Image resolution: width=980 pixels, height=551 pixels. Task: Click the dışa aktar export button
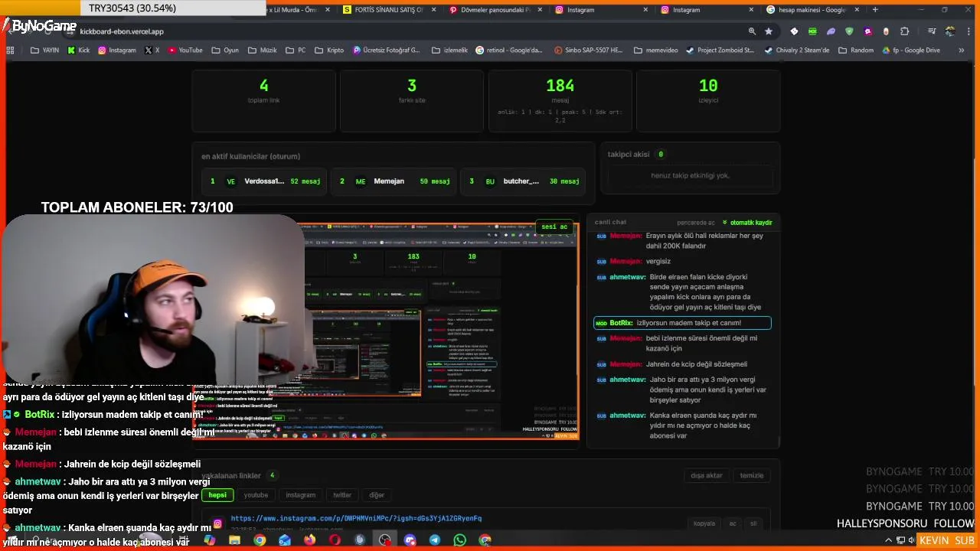pos(707,475)
